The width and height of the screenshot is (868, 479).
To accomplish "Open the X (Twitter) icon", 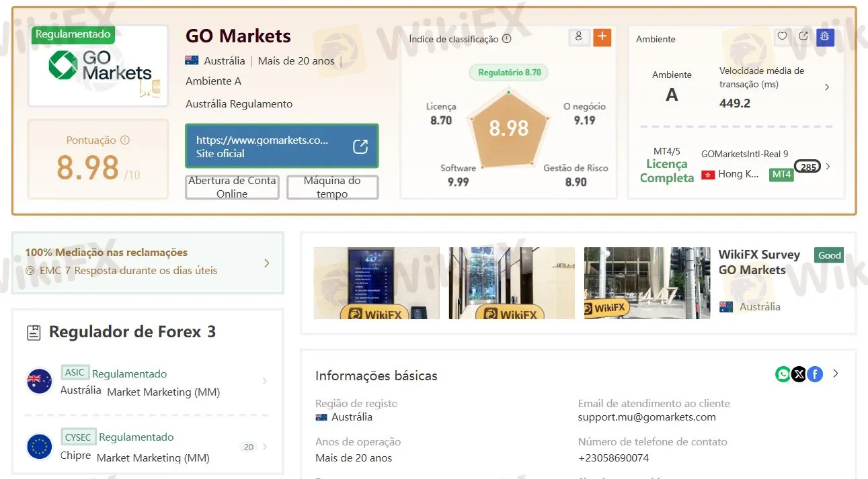I will click(x=799, y=374).
